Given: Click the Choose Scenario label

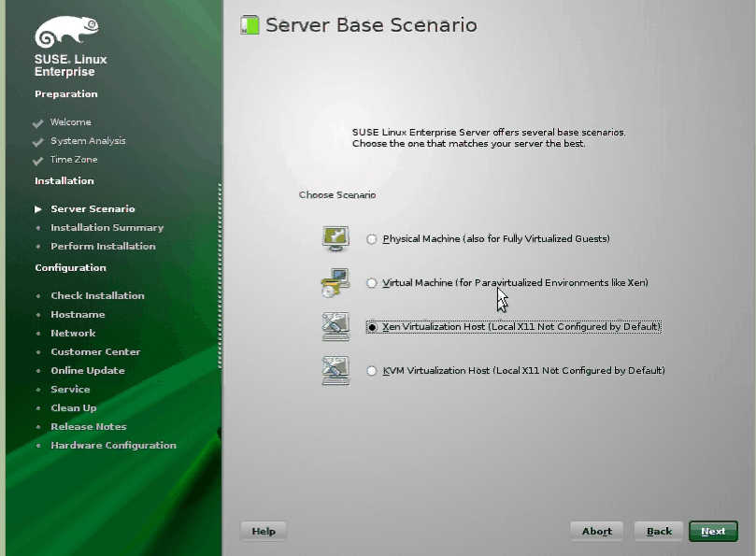Looking at the screenshot, I should click(337, 194).
